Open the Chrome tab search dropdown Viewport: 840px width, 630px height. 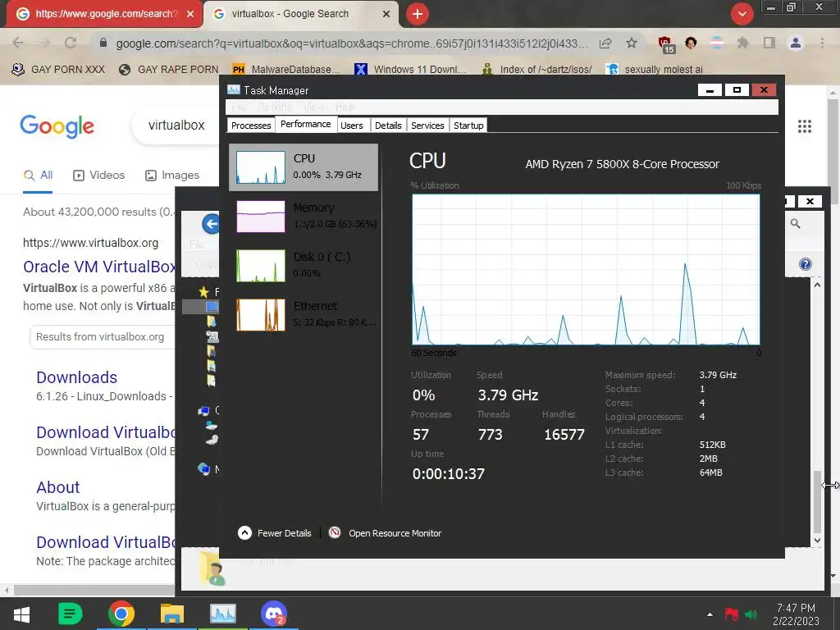tap(742, 14)
